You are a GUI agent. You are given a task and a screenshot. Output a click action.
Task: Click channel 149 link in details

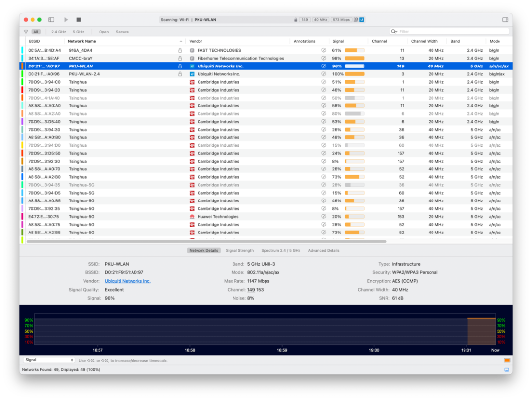click(x=251, y=290)
